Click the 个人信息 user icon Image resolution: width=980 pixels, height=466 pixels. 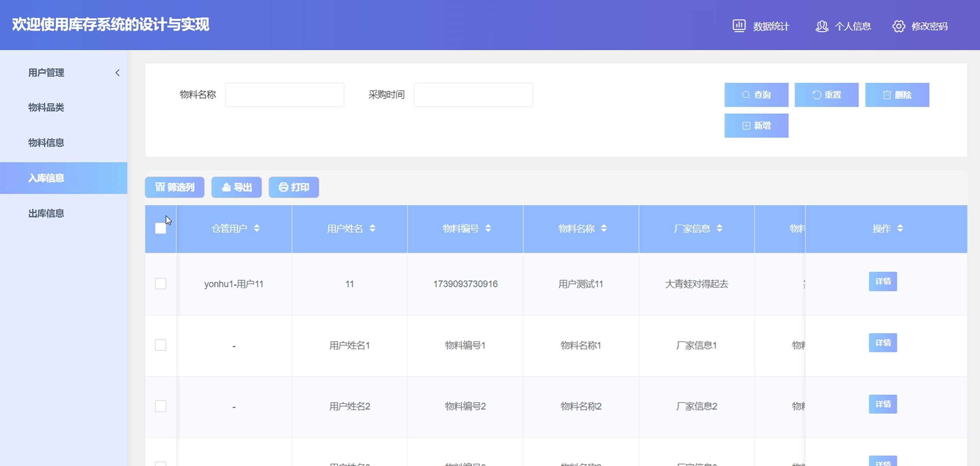821,26
